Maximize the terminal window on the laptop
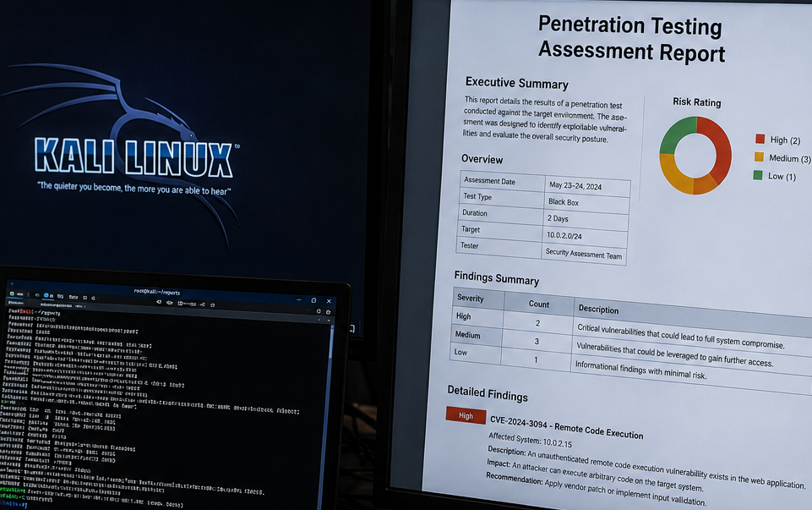 [x=313, y=300]
